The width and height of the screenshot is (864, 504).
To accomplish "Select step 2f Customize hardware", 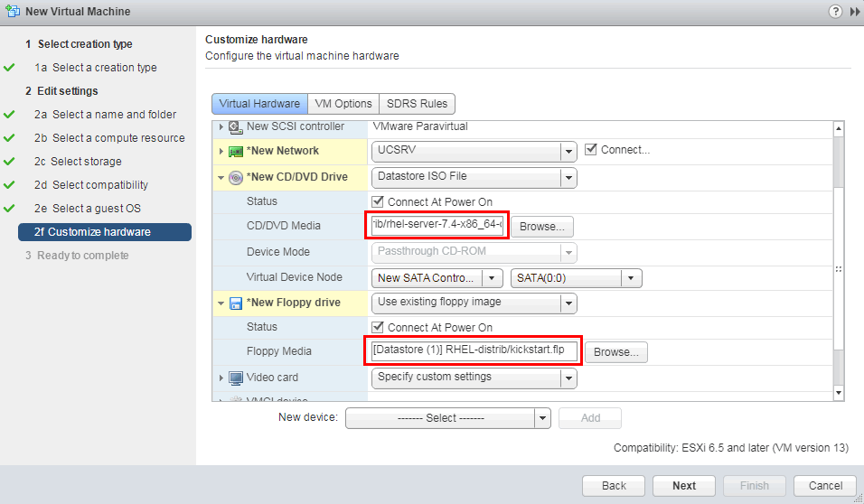I will coord(105,232).
